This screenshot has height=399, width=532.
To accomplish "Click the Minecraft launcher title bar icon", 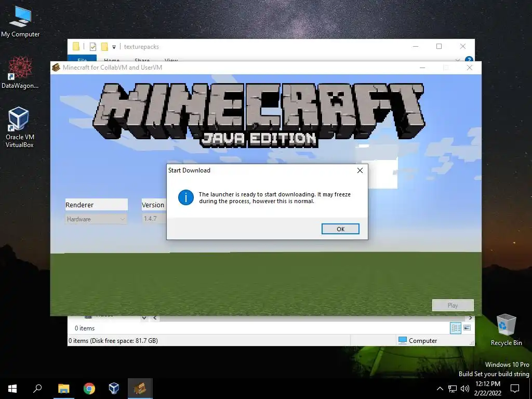I will (56, 68).
